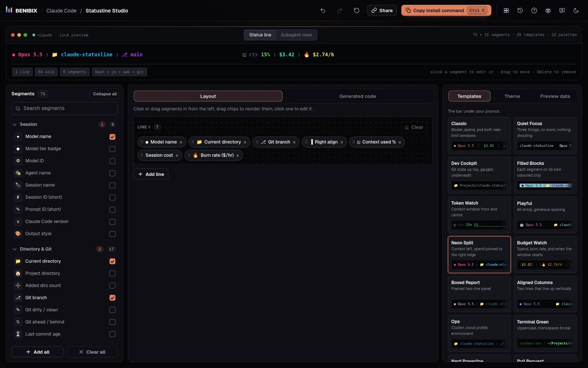Click the balance scales icon
Image resolution: width=588 pixels, height=368 pixels.
pos(548,11)
